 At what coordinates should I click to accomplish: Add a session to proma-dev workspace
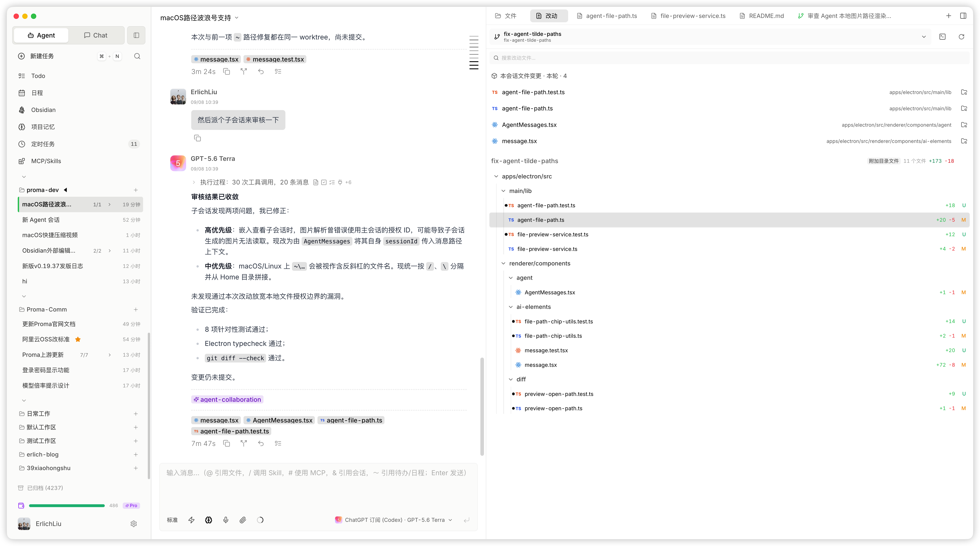[x=136, y=190]
